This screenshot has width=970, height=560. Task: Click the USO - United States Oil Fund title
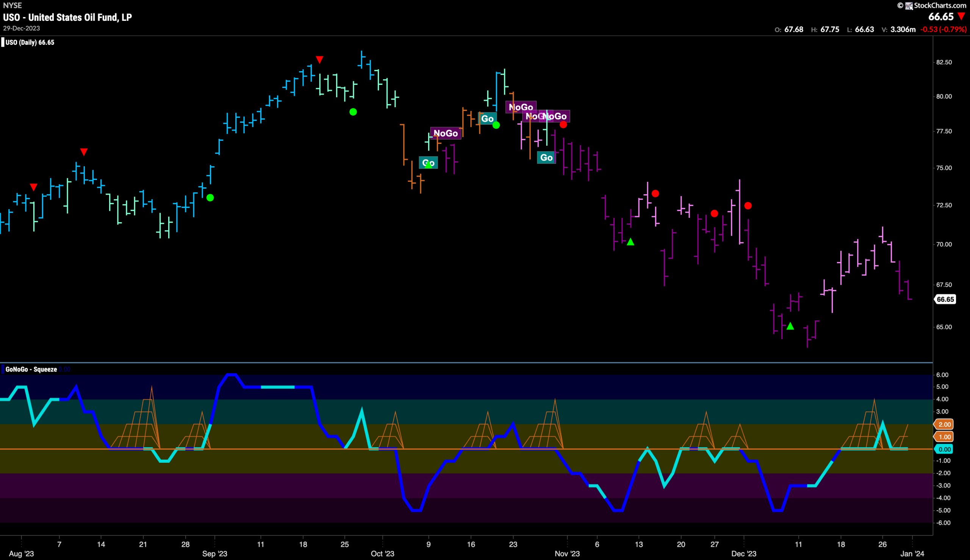click(67, 17)
